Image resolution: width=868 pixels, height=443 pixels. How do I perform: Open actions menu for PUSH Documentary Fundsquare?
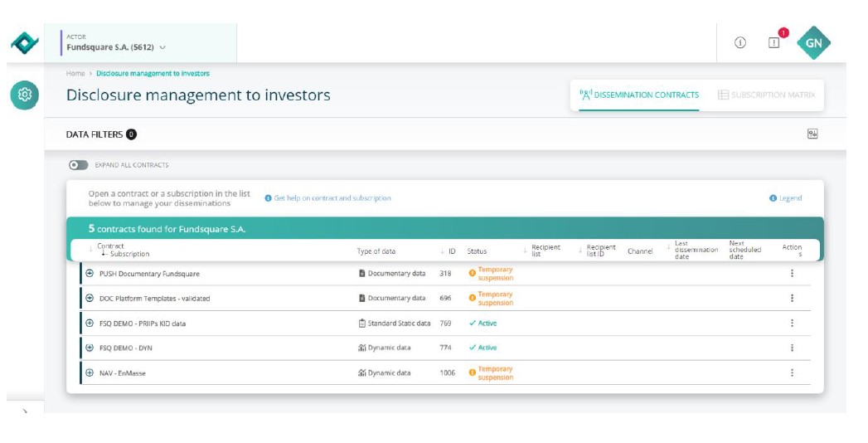coord(792,274)
